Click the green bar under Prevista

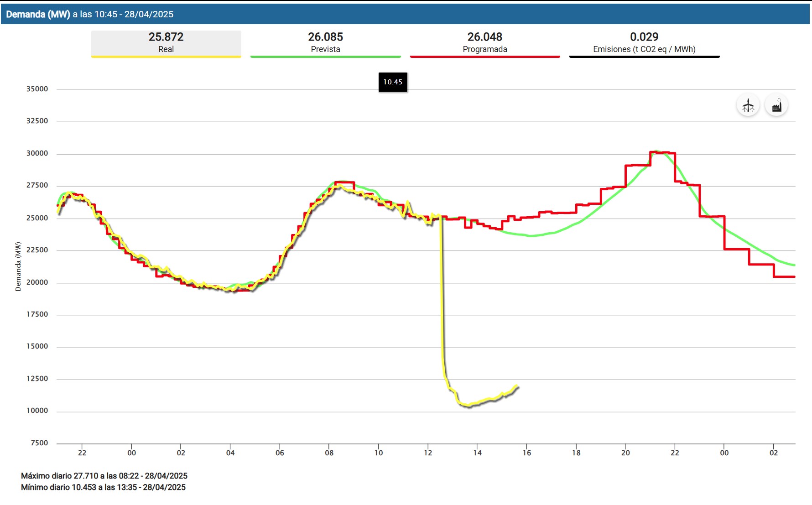pos(325,57)
